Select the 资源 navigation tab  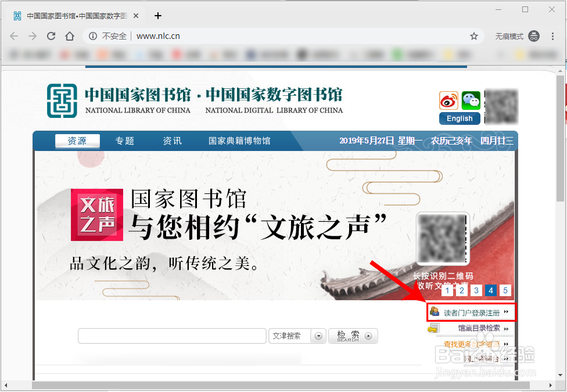(77, 141)
